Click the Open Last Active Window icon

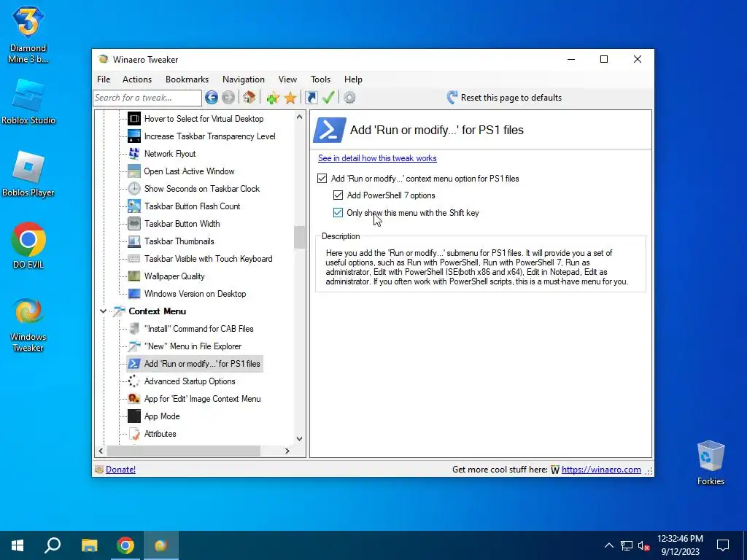pyautogui.click(x=134, y=171)
